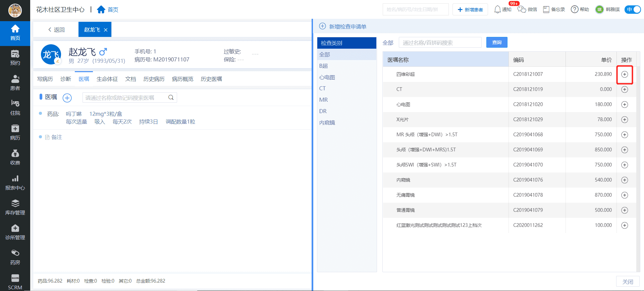Toggle the 中 language switch
Viewport: 644px width, 291px height.
click(632, 9)
